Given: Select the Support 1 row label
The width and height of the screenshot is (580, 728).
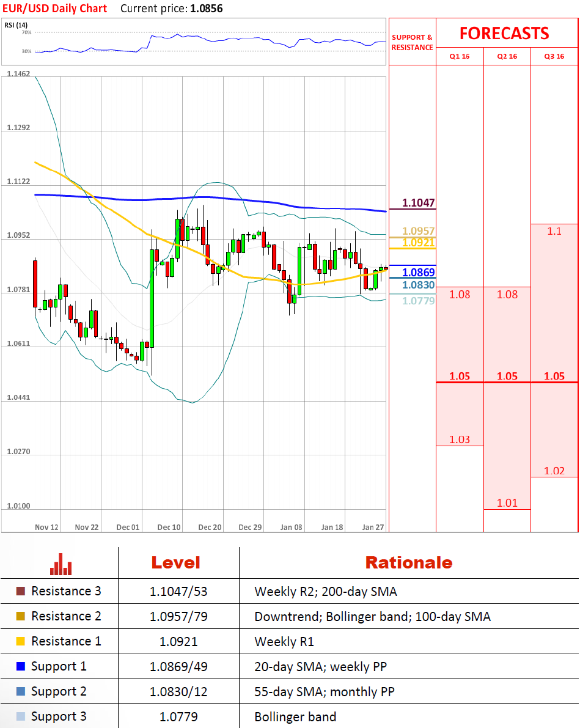Looking at the screenshot, I should coord(59,667).
